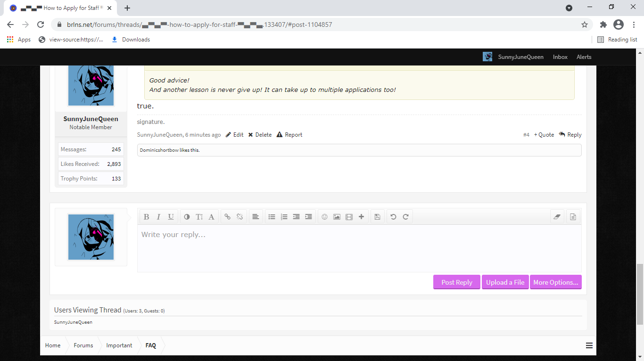This screenshot has width=644, height=361.
Task: Undo last edit in reply editor
Action: 393,217
